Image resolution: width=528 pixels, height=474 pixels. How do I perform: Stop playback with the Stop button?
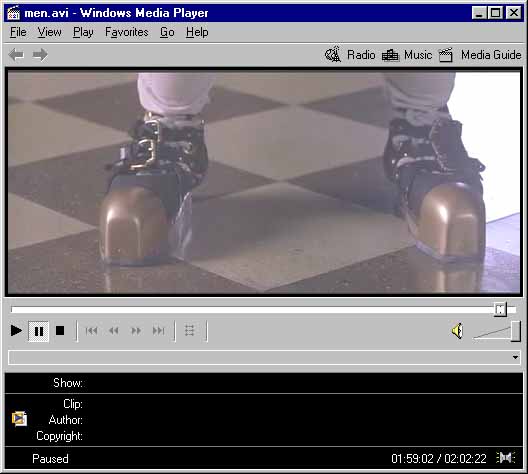coord(60,331)
